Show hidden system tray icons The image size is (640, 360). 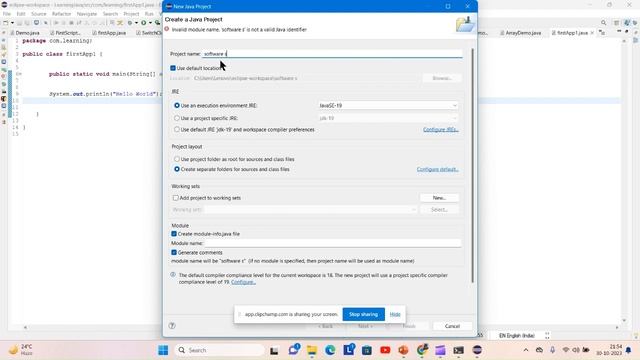pos(526,350)
